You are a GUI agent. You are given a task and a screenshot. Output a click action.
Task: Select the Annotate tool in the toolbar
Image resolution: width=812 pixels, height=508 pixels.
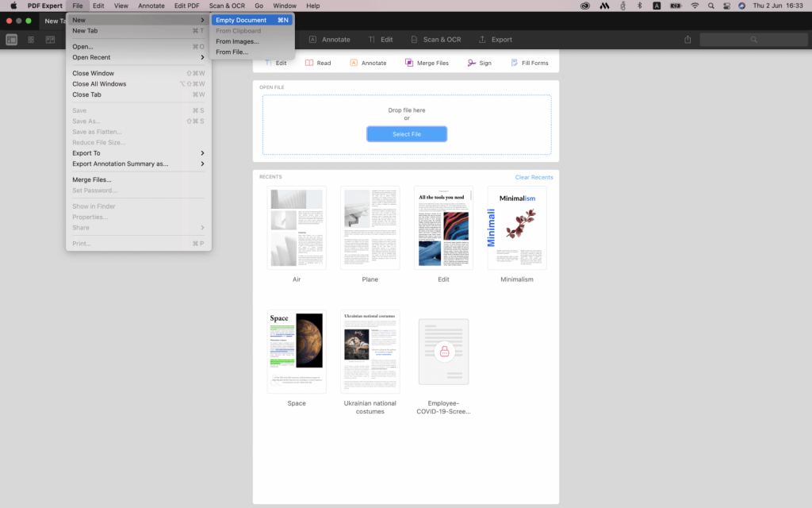pos(330,38)
